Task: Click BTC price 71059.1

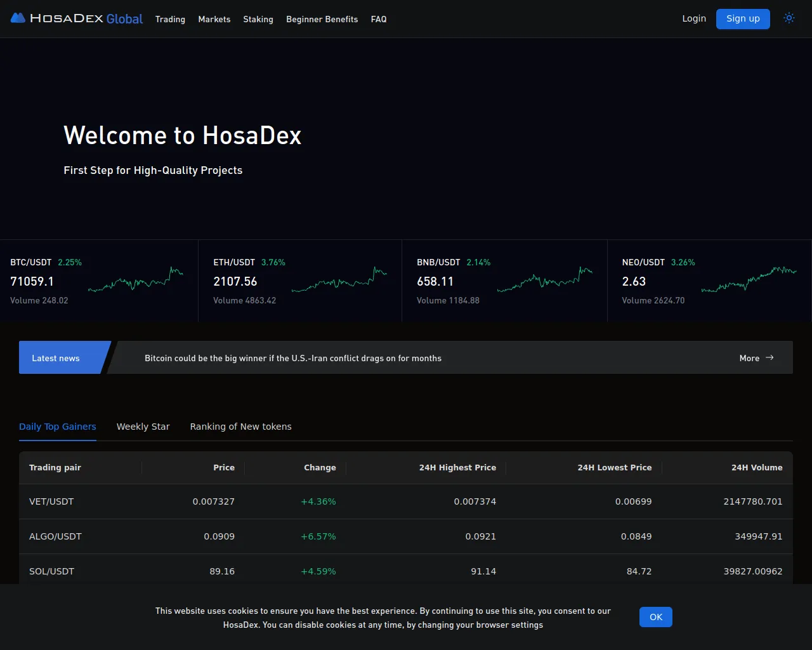Action: pos(32,281)
